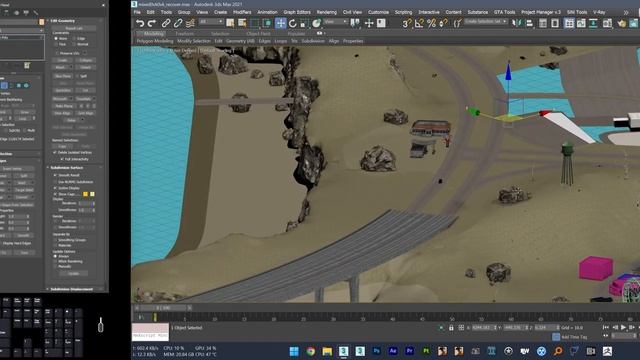
Task: Select the Unlink Selection icon
Action: click(178, 23)
